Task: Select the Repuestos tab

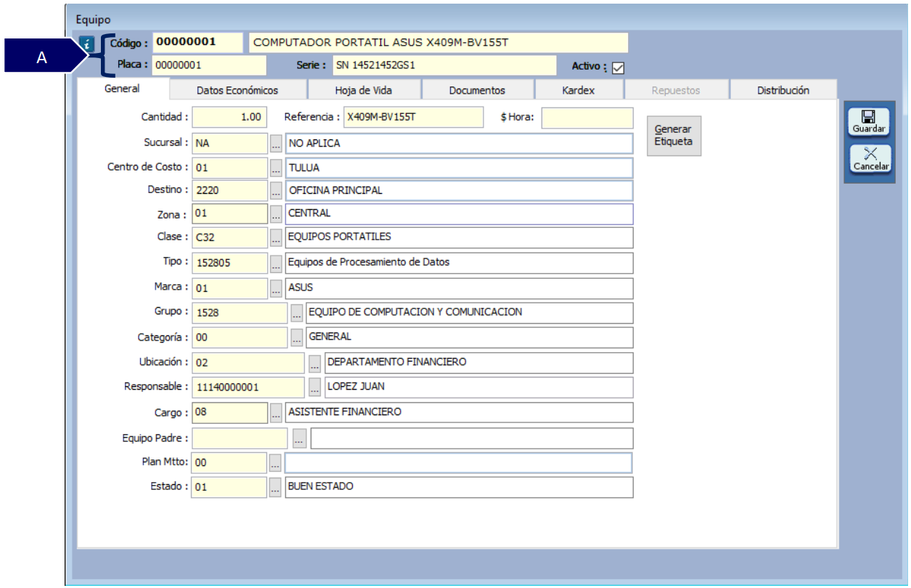Action: pos(676,90)
